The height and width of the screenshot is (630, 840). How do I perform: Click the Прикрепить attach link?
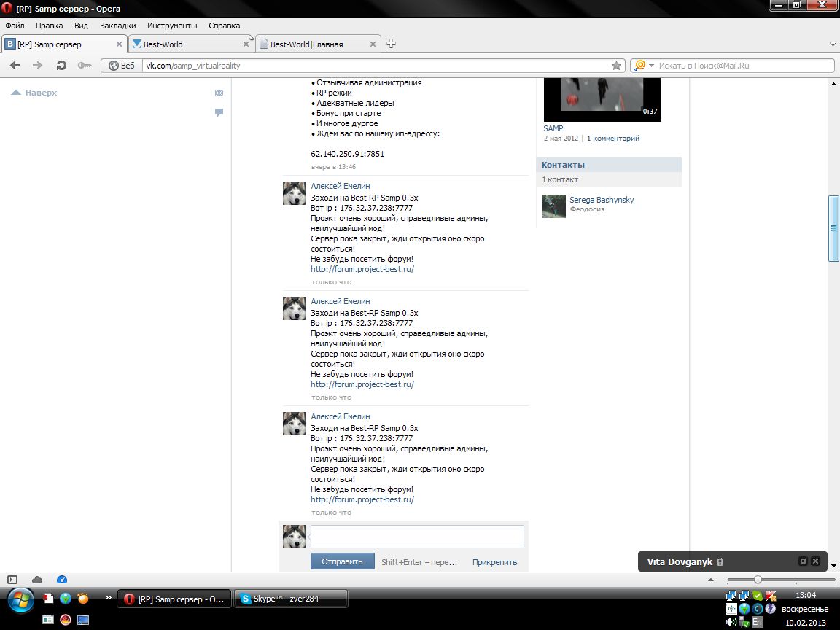tap(494, 562)
